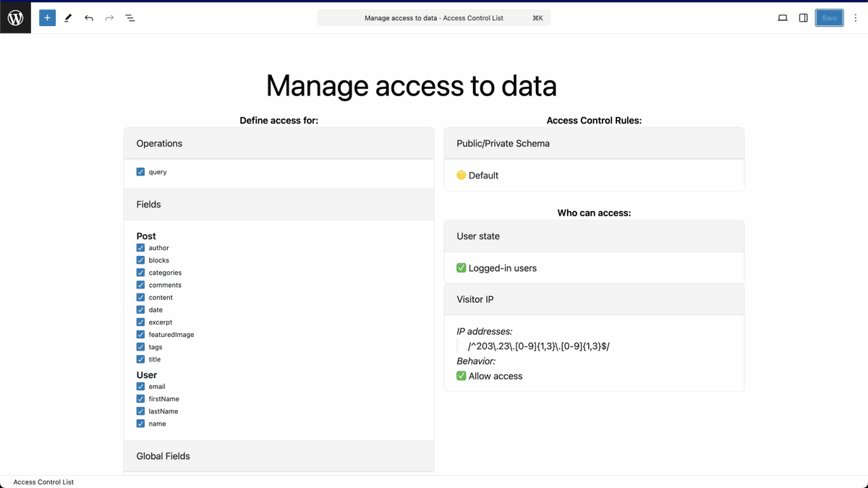Disable the featuredImage field checkbox
This screenshot has height=488, width=868.
click(x=140, y=334)
